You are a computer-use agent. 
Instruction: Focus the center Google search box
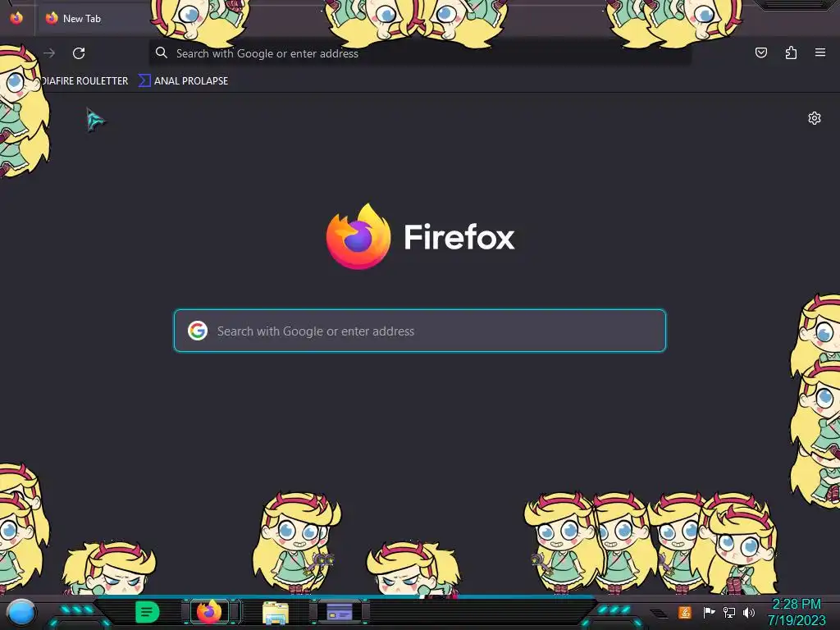point(420,331)
